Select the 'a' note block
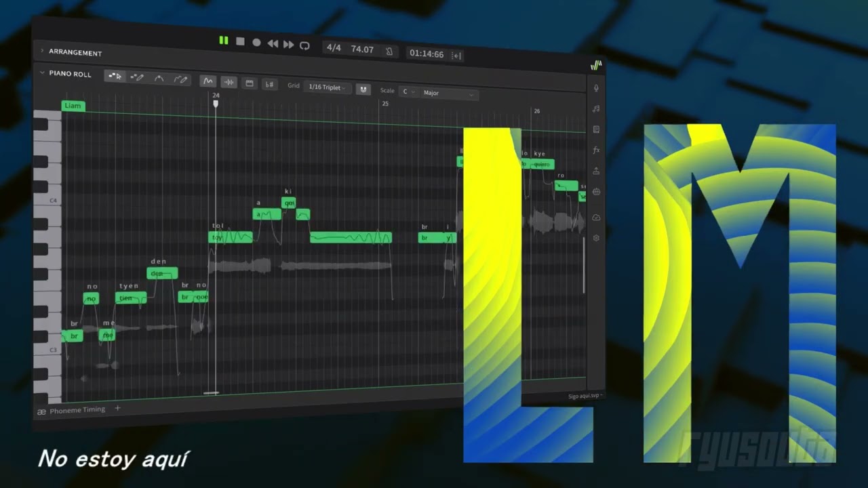Screen dimensions: 868x488 267,214
